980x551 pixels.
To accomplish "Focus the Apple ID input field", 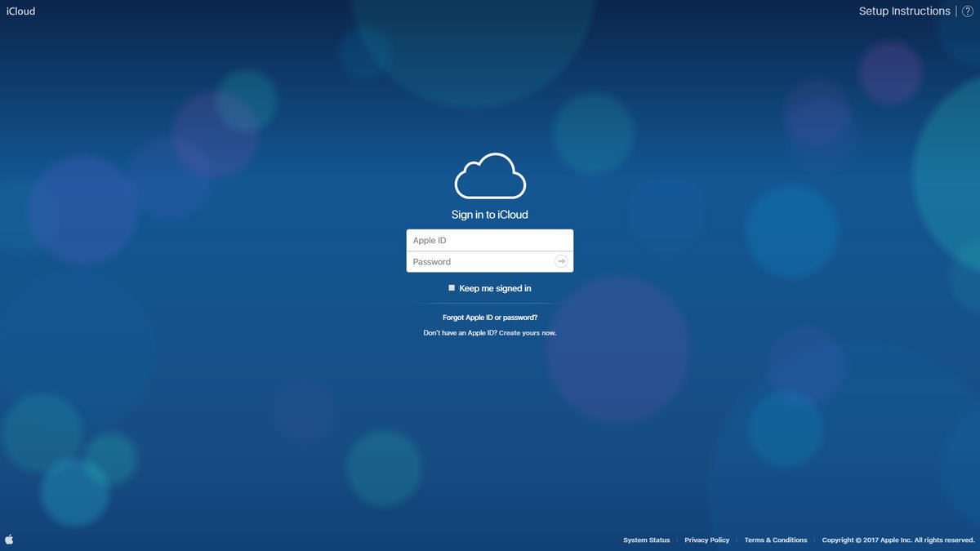I will click(490, 240).
